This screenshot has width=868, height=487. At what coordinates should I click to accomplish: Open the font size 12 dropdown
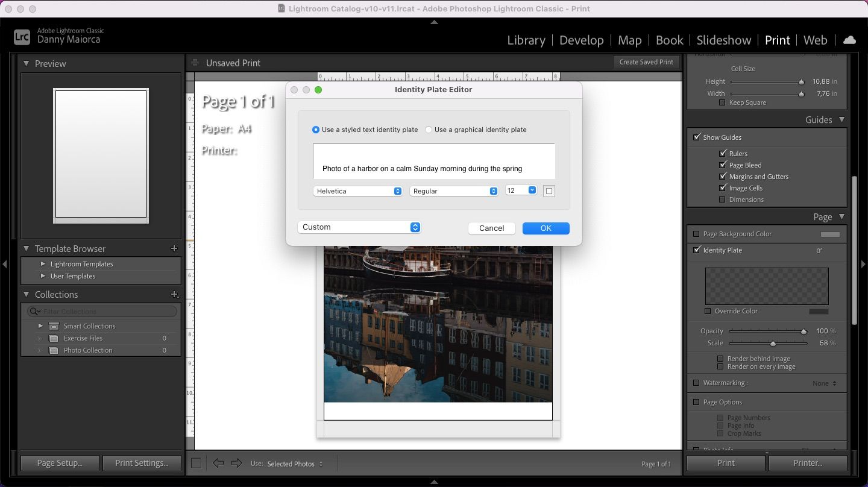(x=521, y=190)
